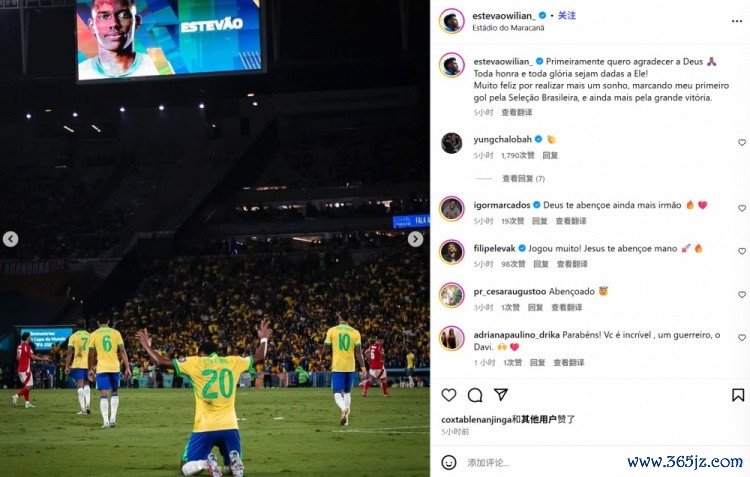Go to next photo arrow
750x477 pixels.
click(415, 239)
